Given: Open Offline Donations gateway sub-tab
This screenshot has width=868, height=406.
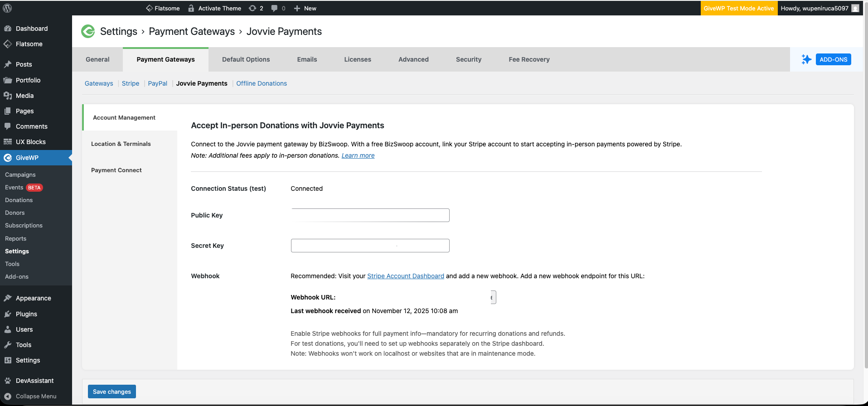Looking at the screenshot, I should pyautogui.click(x=262, y=83).
